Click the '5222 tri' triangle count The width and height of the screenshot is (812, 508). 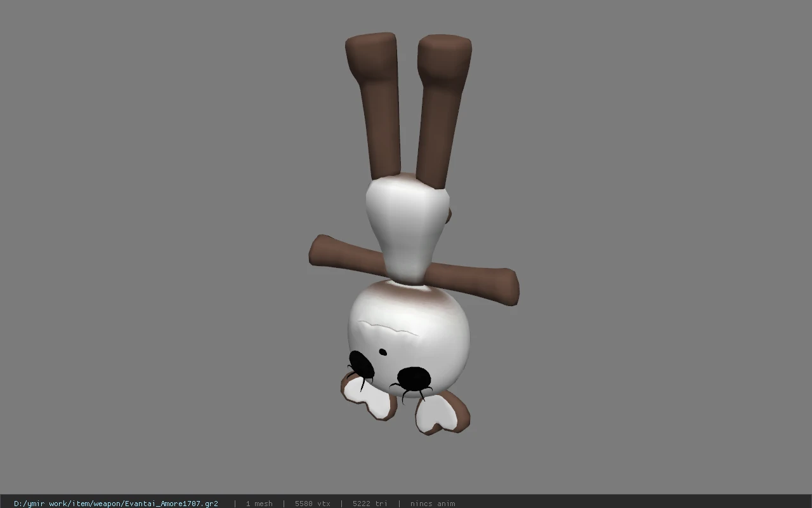click(370, 504)
